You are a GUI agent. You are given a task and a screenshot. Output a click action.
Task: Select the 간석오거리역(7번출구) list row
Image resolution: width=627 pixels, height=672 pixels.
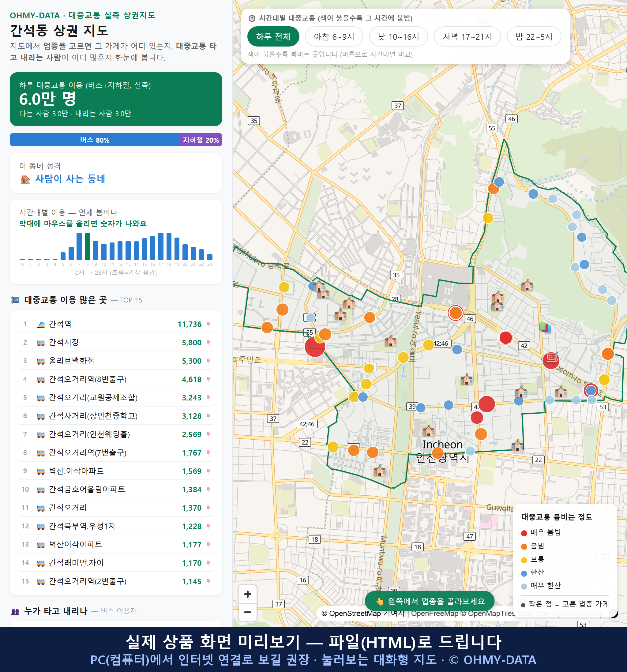point(116,452)
